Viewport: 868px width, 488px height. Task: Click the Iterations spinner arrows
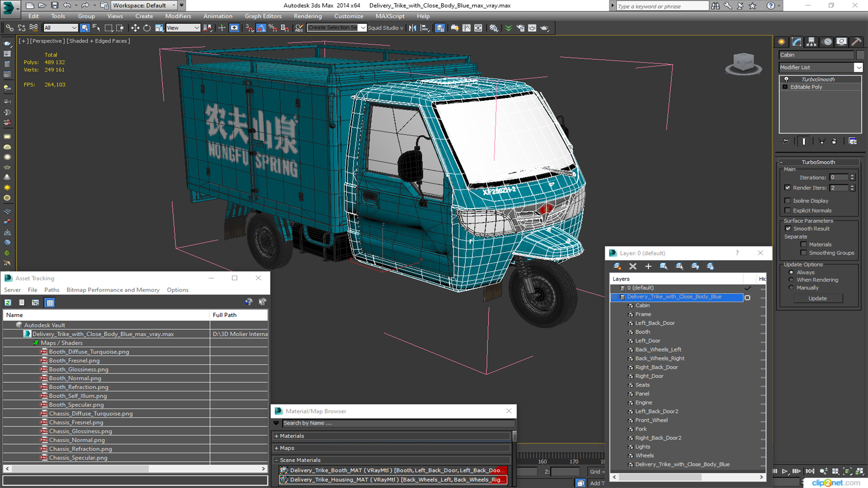pos(852,177)
